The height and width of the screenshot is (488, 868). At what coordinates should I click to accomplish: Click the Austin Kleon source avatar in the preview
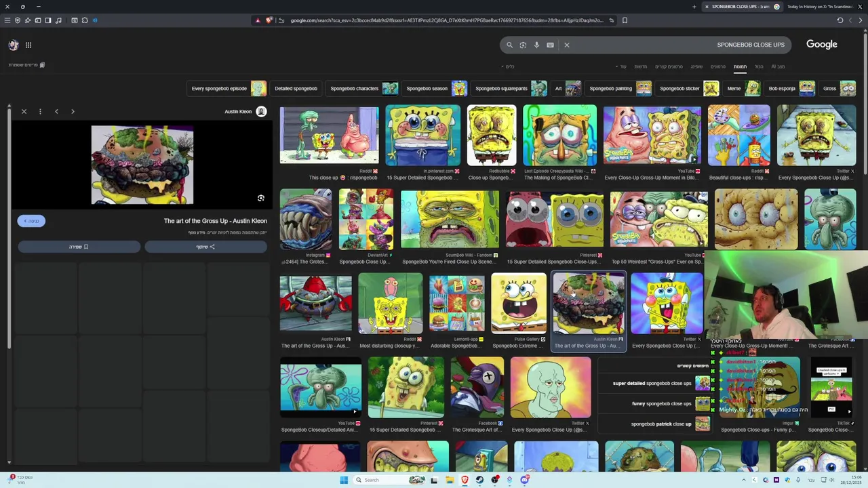coord(261,111)
